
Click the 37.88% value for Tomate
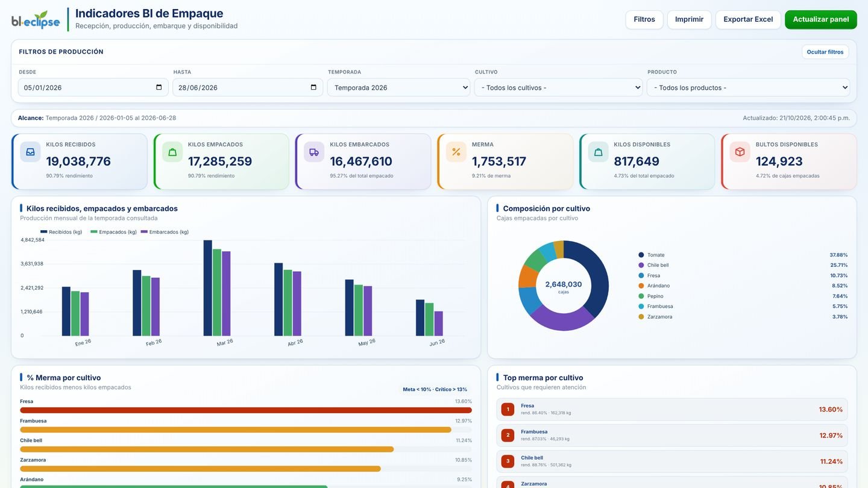[x=838, y=255]
